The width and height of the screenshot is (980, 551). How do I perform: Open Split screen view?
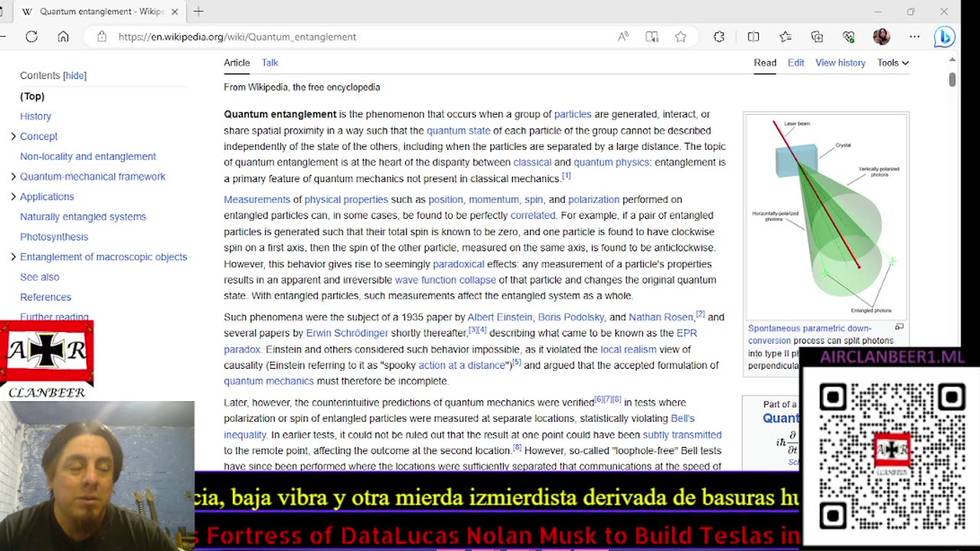(x=753, y=37)
